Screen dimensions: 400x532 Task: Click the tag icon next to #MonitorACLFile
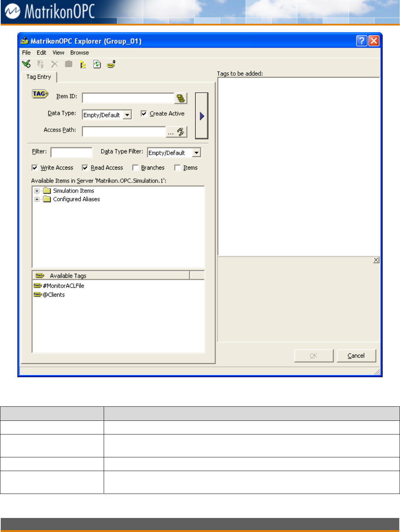point(38,286)
